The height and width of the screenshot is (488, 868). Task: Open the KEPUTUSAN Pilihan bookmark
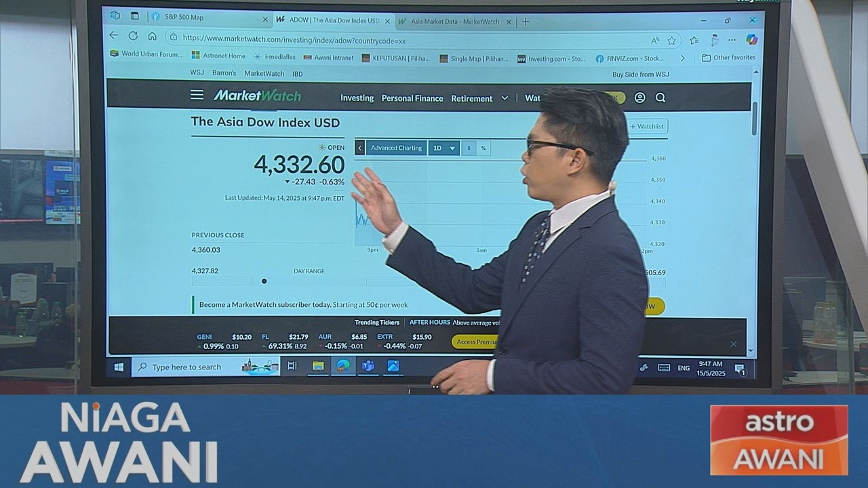pyautogui.click(x=396, y=58)
